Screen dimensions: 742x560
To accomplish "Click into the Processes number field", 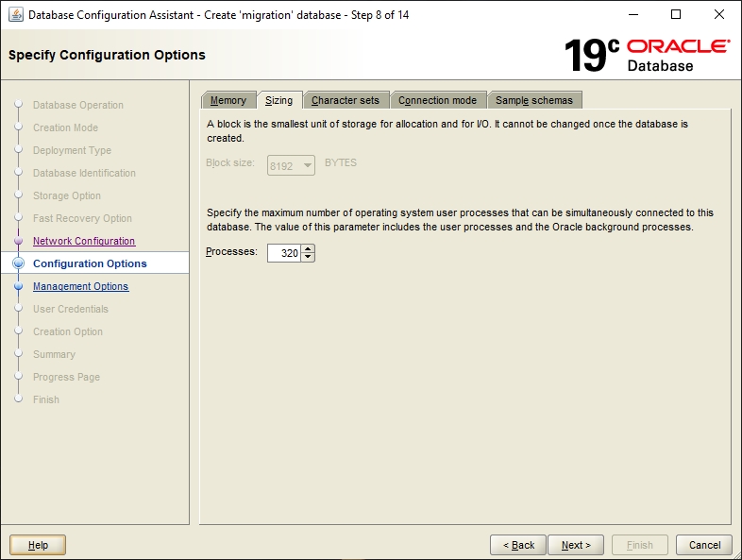I will [x=285, y=253].
